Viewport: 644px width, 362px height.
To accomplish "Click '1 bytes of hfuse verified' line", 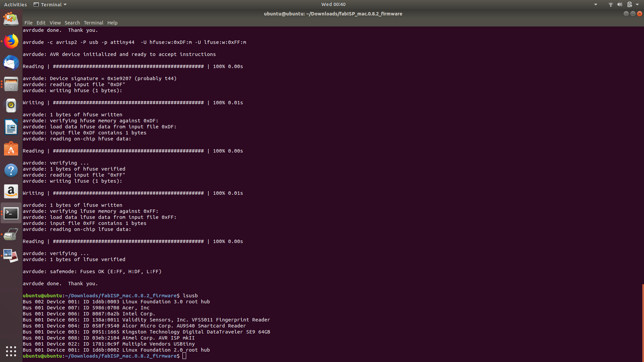I will 74,169.
